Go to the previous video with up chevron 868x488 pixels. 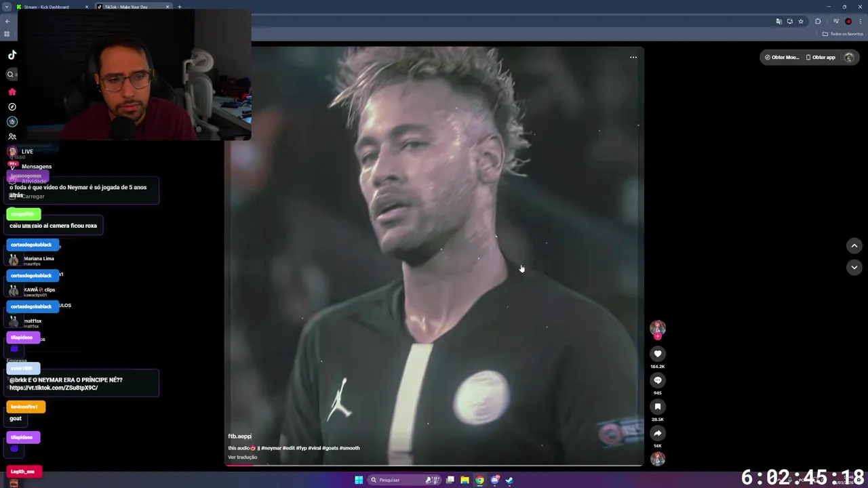coord(854,245)
